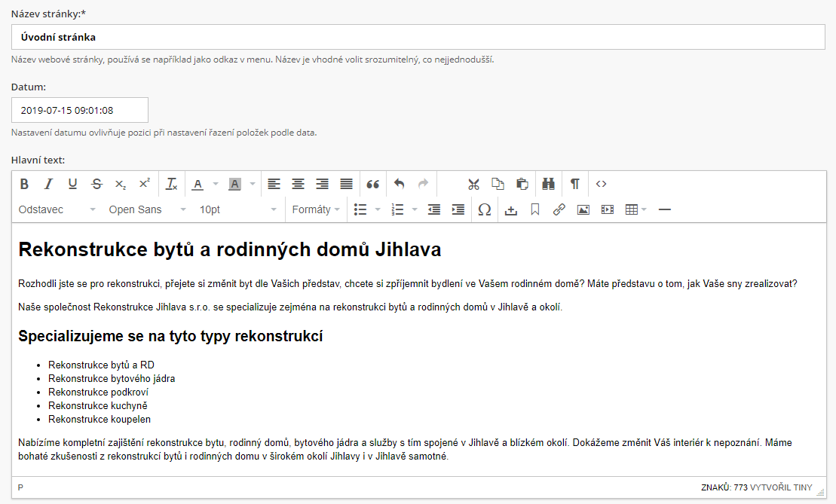Click the find and replace binoculars icon
This screenshot has height=504, width=836.
pyautogui.click(x=548, y=184)
